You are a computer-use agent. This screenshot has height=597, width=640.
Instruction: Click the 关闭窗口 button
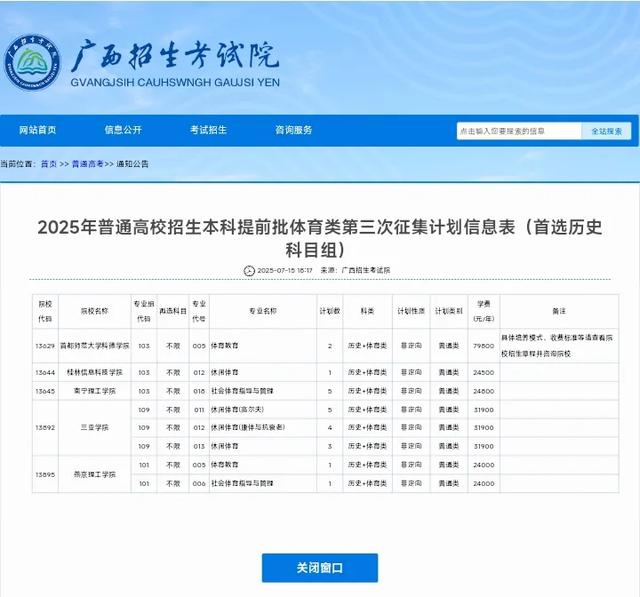pyautogui.click(x=320, y=568)
